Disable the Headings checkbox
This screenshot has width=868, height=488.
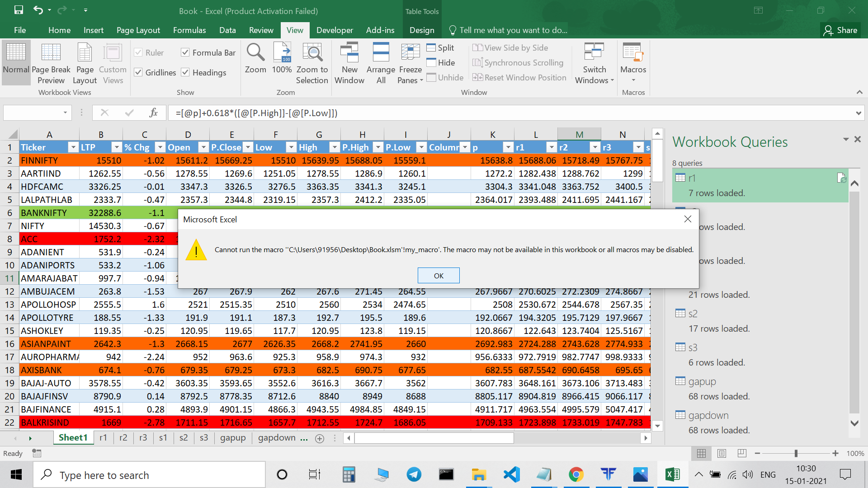tap(185, 72)
